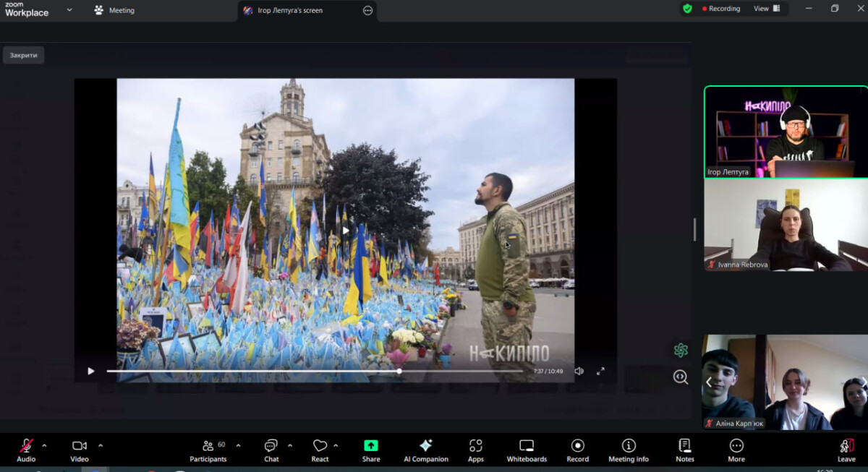Expand the Video options arrow

101,445
